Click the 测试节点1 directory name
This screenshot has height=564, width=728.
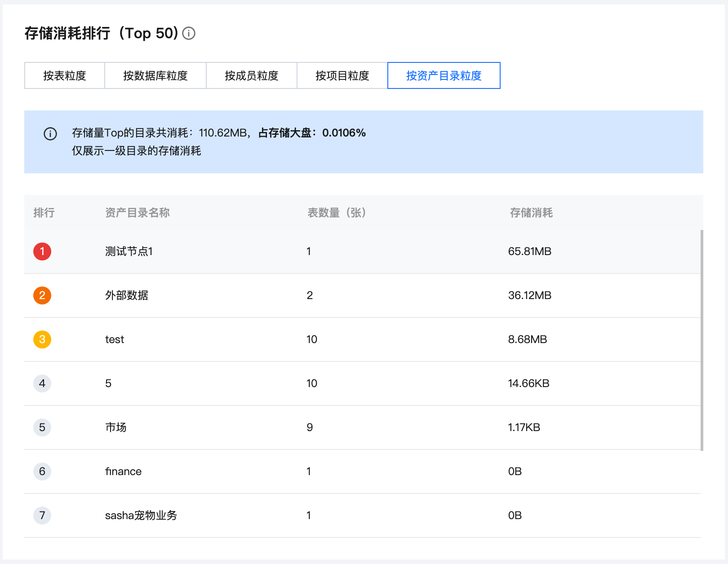(129, 251)
